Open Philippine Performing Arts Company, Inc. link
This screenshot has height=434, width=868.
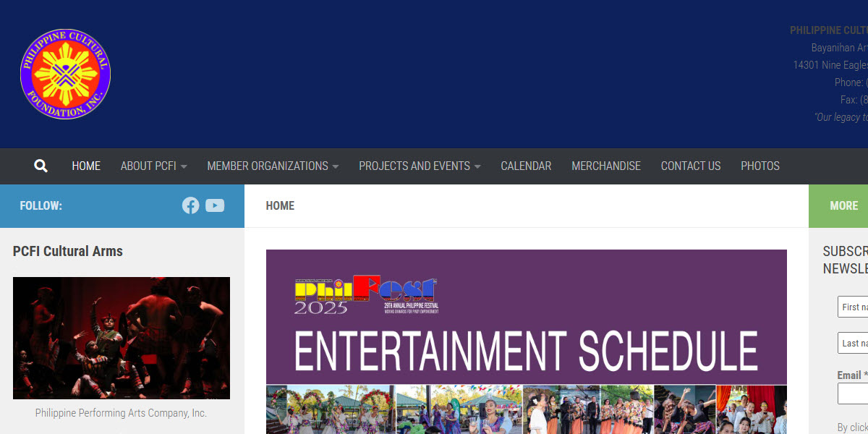[x=121, y=412]
